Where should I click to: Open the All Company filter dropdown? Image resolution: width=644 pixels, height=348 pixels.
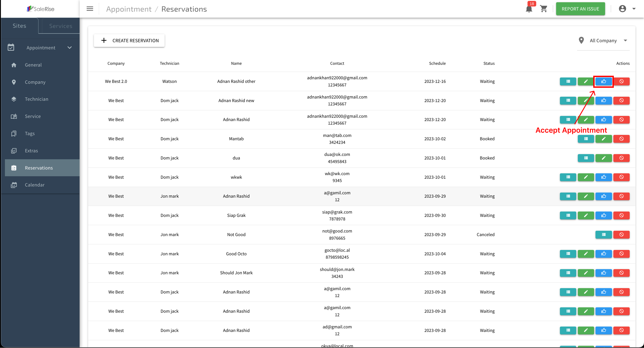pos(604,41)
